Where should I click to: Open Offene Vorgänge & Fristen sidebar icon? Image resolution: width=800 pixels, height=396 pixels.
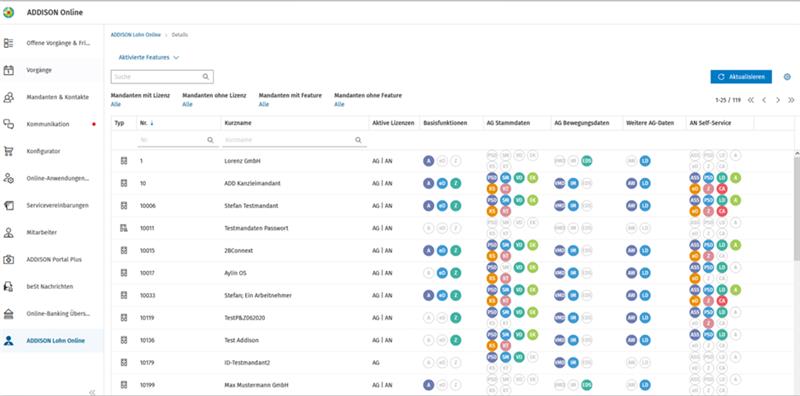pyautogui.click(x=8, y=43)
